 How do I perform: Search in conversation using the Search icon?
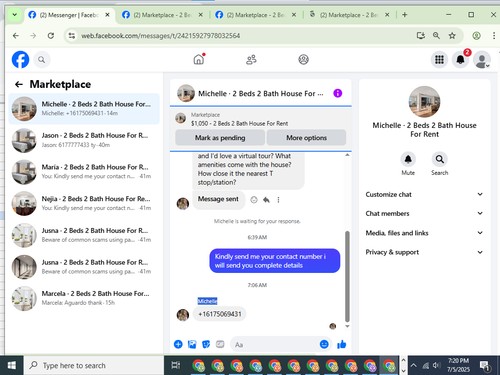[440, 159]
